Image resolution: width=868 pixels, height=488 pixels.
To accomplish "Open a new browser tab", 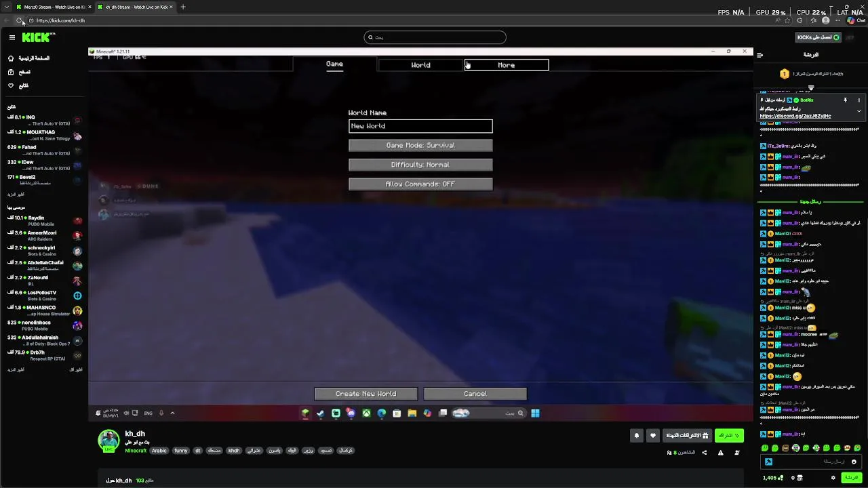I will 182,7.
